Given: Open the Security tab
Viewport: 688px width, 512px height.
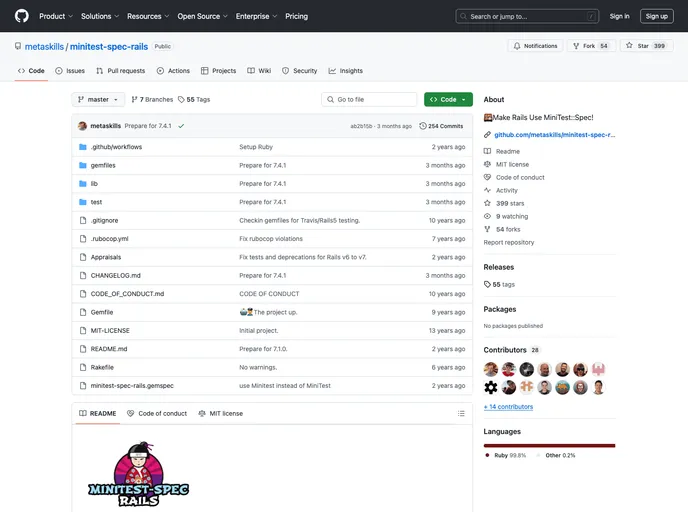Looking at the screenshot, I should coord(300,71).
